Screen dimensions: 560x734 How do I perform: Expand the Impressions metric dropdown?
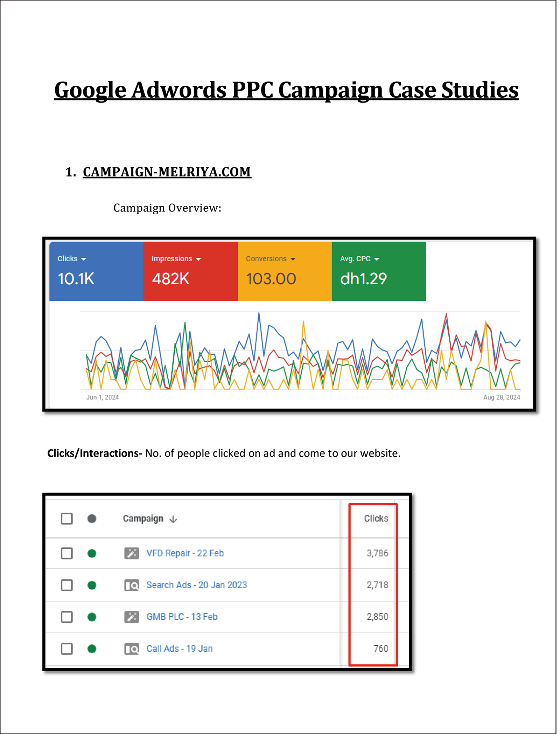point(198,259)
